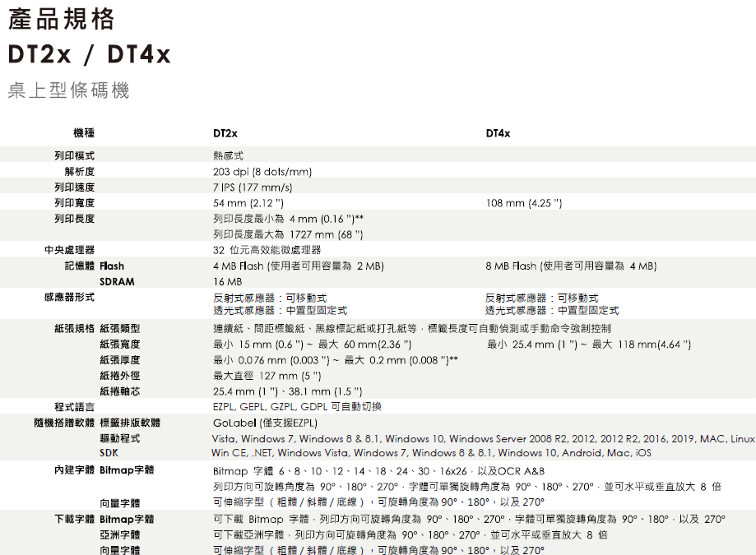The width and height of the screenshot is (756, 555).
Task: Select the '最小 25.4 mm ~ 最大 118 mm' paper width
Action: [x=589, y=345]
